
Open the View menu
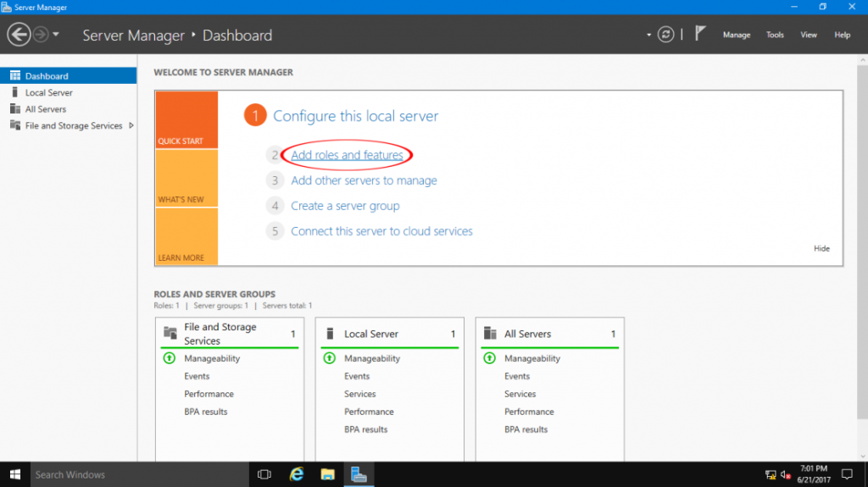click(x=808, y=35)
